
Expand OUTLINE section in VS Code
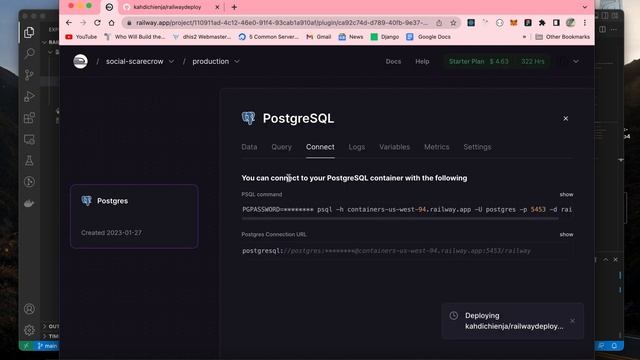tap(51, 326)
